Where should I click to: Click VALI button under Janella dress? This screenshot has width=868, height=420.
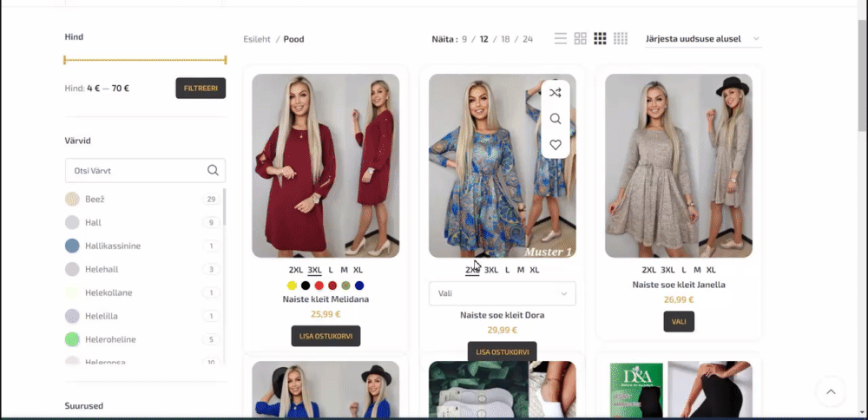point(679,321)
